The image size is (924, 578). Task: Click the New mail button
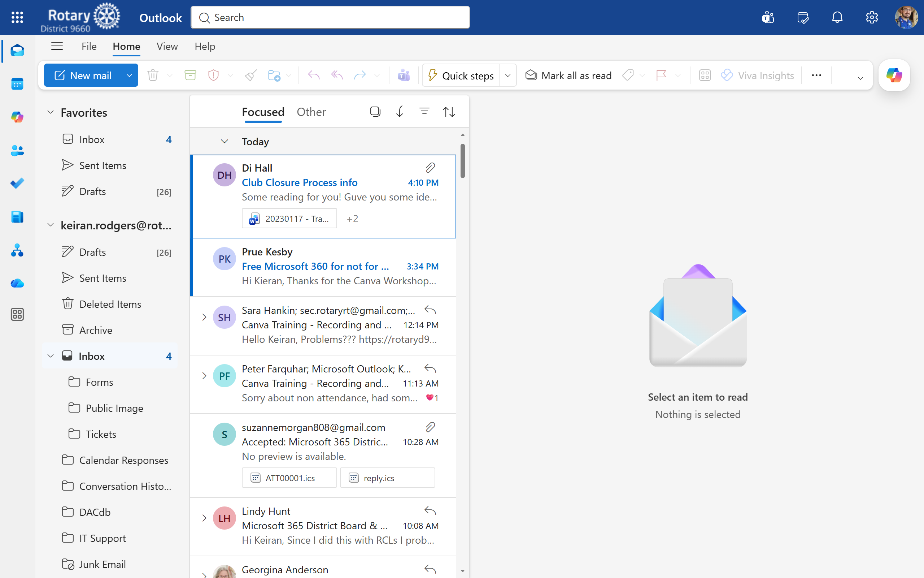click(x=83, y=75)
